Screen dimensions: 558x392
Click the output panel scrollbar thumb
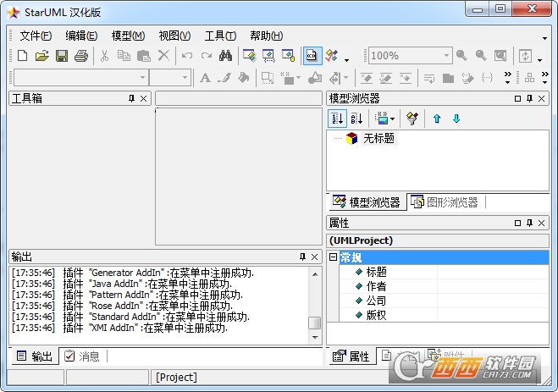click(x=315, y=323)
